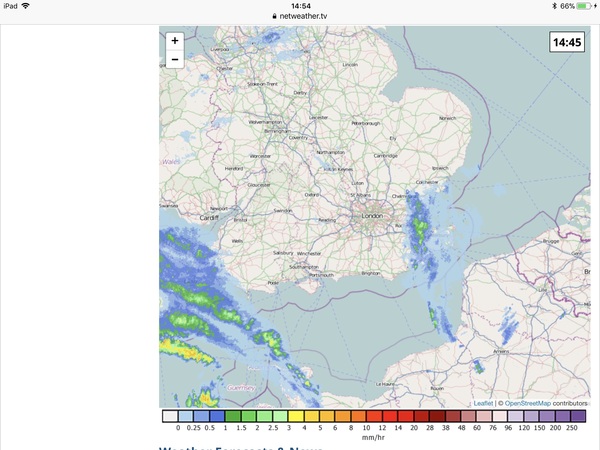This screenshot has height=450, width=600.
Task: Click the red 12 mm/hr legend swatch
Action: point(385,416)
